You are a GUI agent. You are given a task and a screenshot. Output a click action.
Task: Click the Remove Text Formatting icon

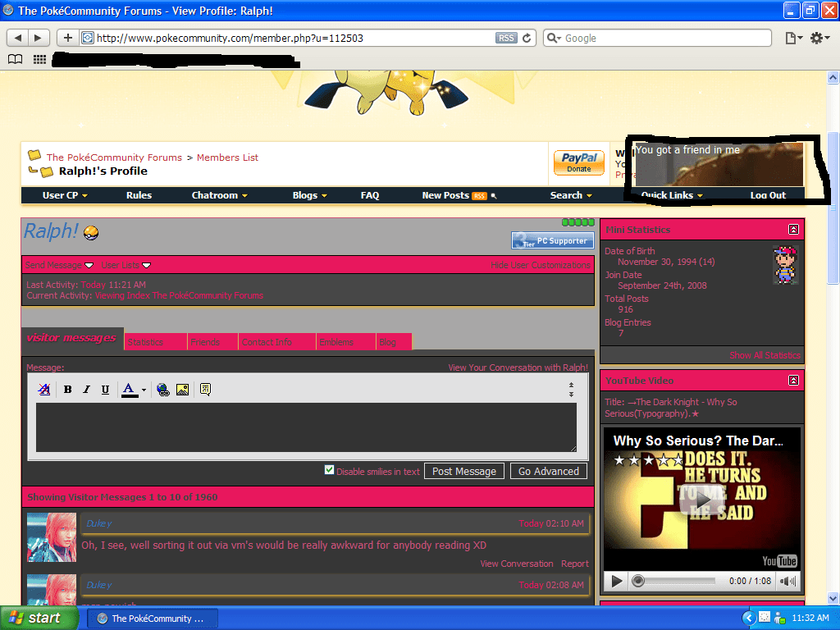point(44,390)
